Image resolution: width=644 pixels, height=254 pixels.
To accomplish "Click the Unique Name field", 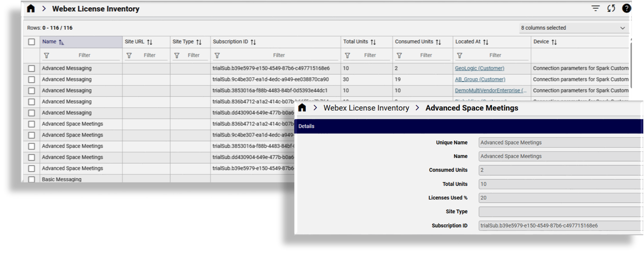I will tap(560, 142).
